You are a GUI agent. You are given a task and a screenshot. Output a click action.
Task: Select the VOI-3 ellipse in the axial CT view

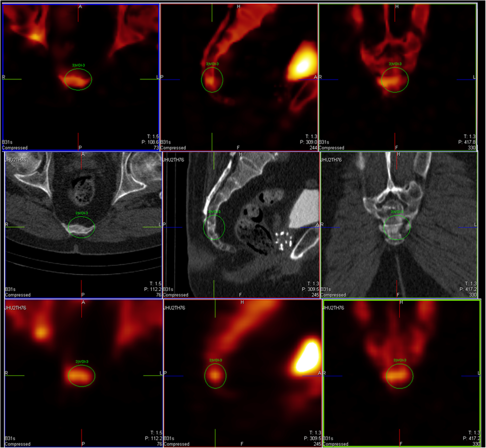pos(81,227)
